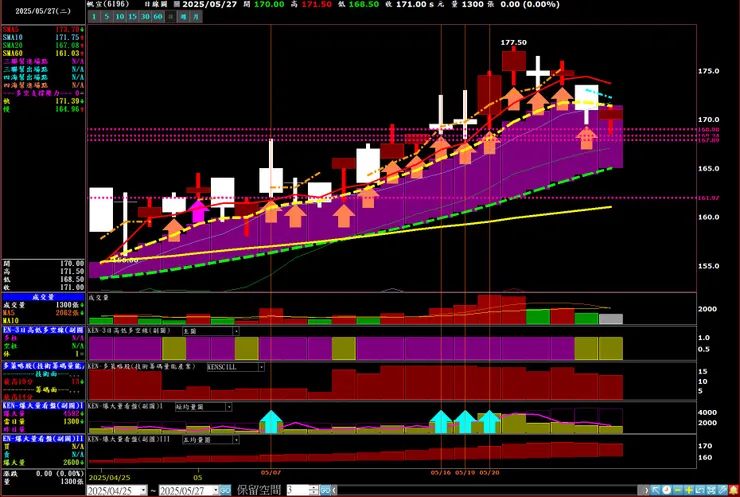Click the undo arrow icon in bottom toolbar
Viewport: 740px width, 497px height.
(x=699, y=491)
